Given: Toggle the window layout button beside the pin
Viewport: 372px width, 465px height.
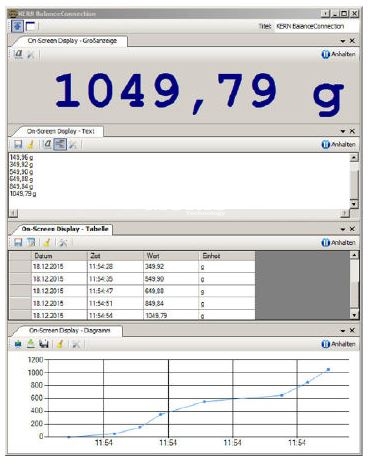Looking at the screenshot, I should click(30, 26).
